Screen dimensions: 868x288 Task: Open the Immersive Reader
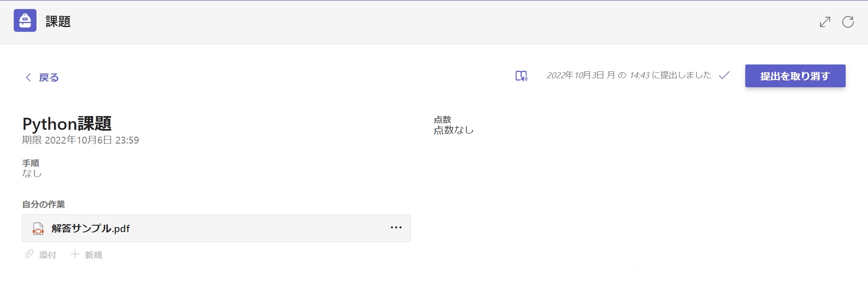click(521, 76)
